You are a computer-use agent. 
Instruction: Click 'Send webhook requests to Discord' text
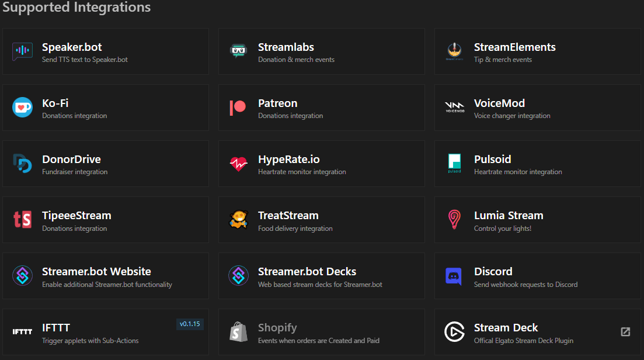pos(525,285)
